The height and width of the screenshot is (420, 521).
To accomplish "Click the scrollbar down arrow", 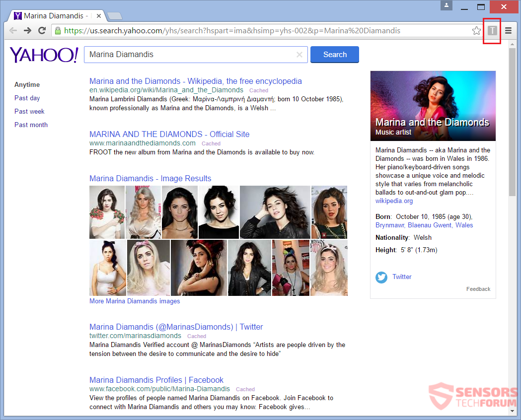I will point(512,411).
